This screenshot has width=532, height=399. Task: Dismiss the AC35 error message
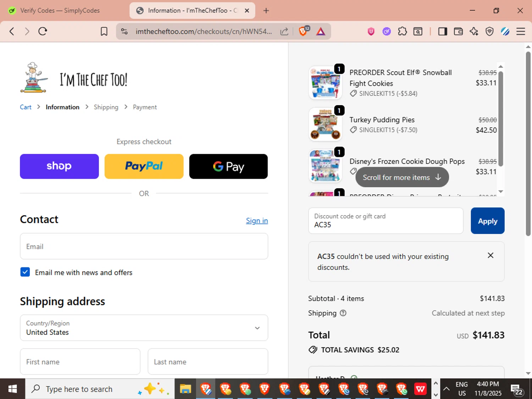[x=491, y=255]
